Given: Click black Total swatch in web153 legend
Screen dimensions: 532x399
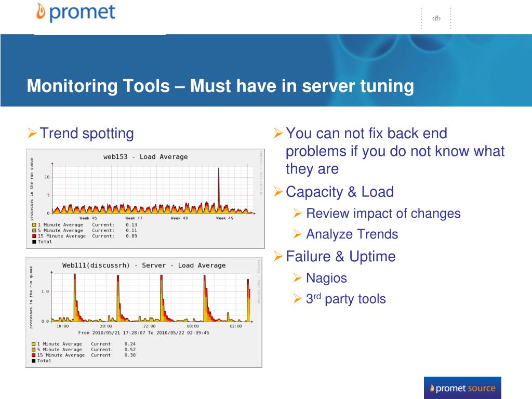Looking at the screenshot, I should click(x=34, y=242).
